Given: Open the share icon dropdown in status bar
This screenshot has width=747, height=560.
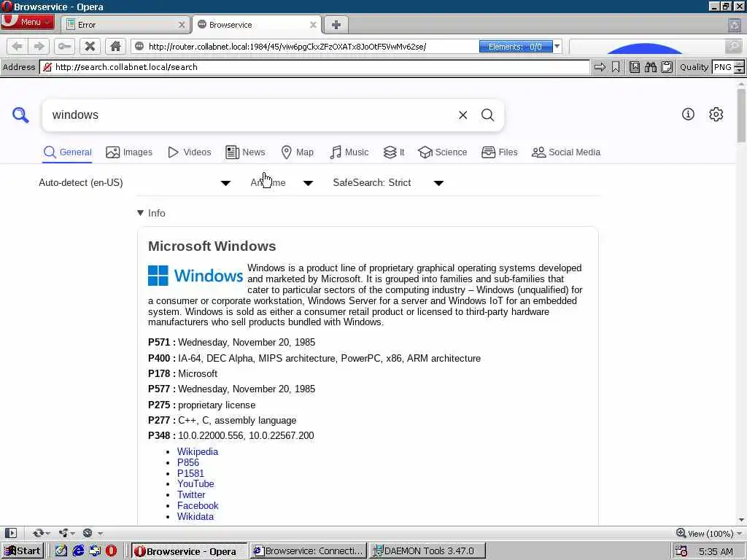Looking at the screenshot, I should coord(66,533).
